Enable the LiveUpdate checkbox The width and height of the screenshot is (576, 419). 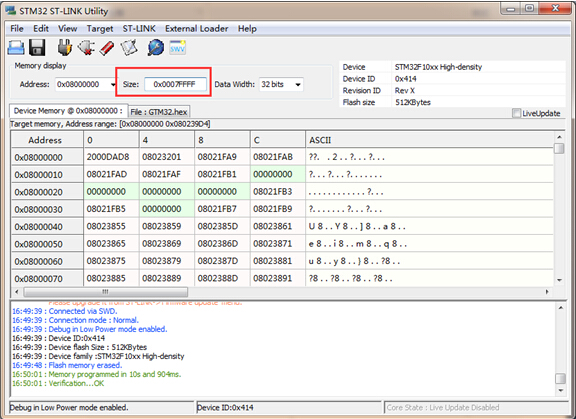click(x=516, y=113)
